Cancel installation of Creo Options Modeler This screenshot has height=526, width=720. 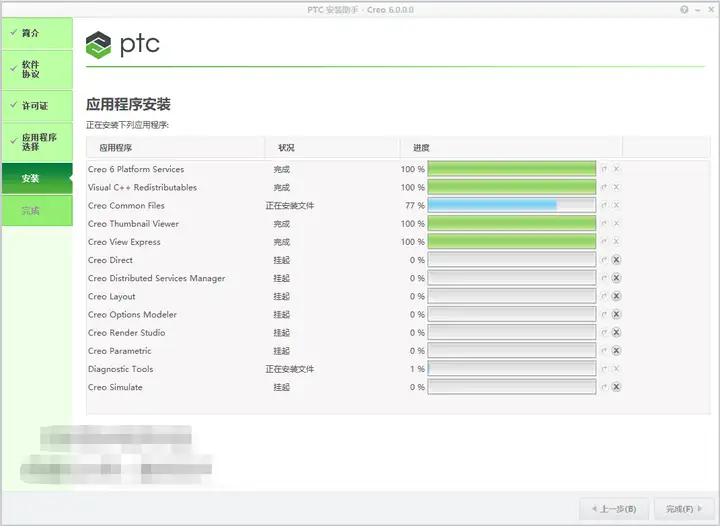(616, 314)
